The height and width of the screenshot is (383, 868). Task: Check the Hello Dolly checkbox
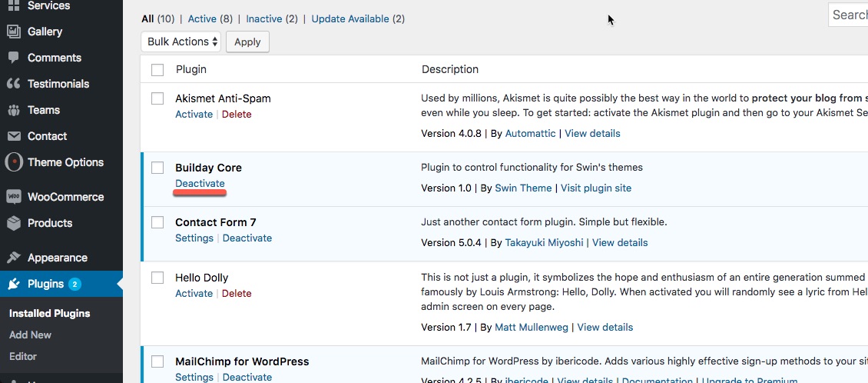pos(157,278)
